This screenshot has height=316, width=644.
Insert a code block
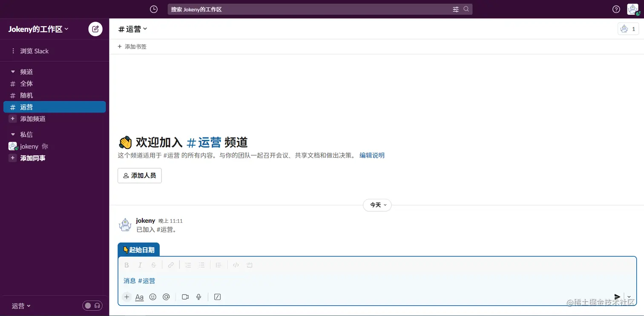[250, 265]
